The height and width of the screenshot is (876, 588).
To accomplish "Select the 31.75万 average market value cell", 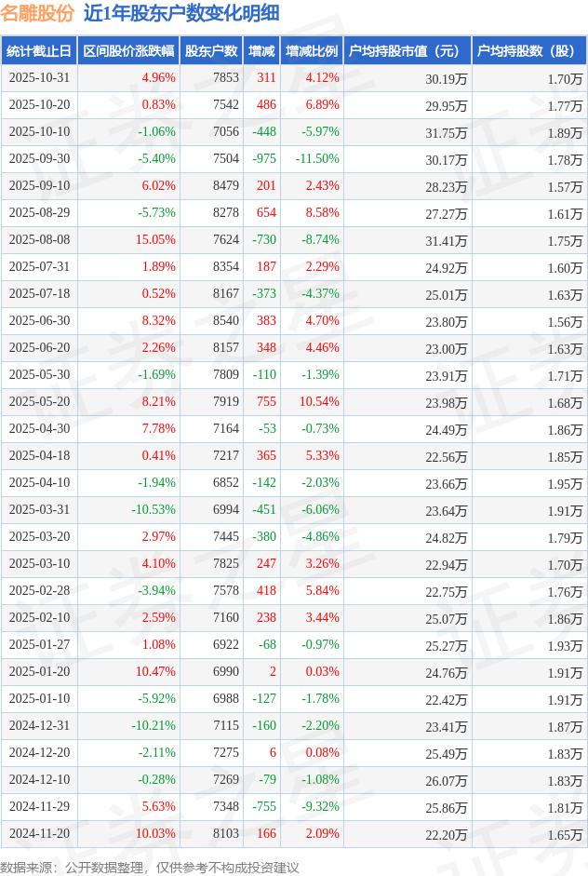I will click(447, 132).
